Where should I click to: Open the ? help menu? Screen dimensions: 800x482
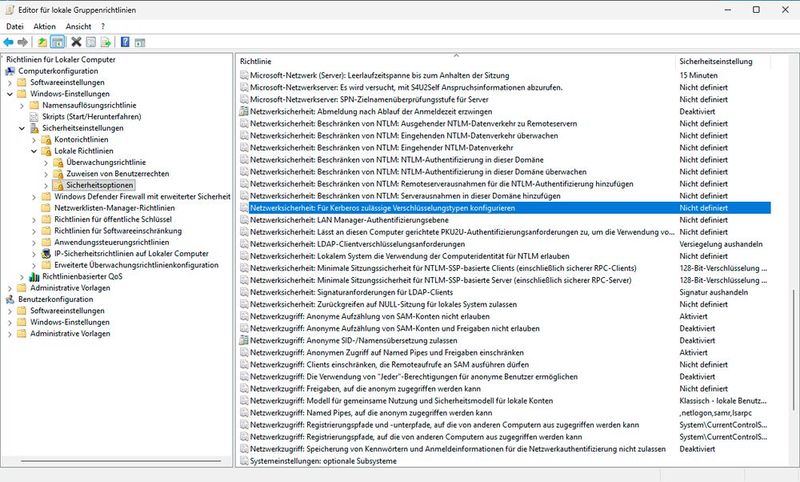click(x=103, y=27)
